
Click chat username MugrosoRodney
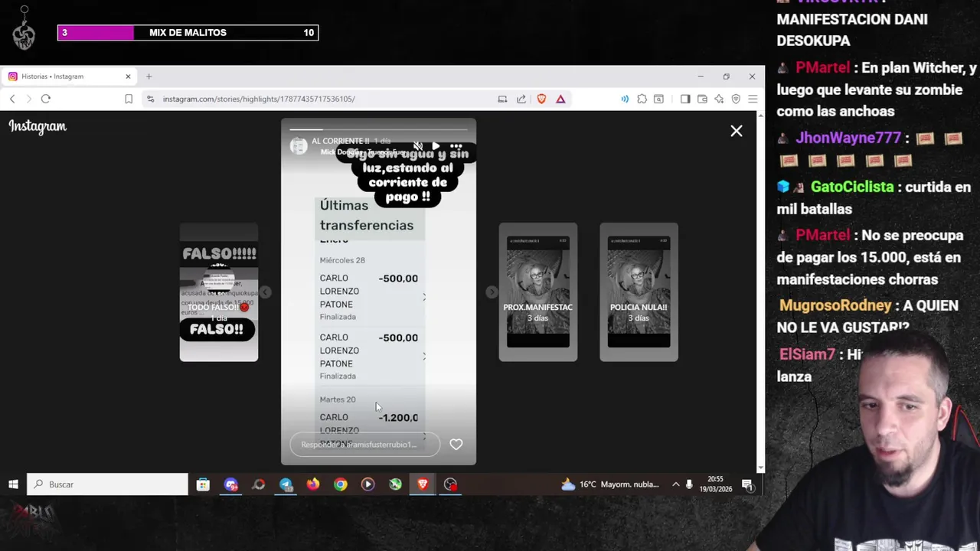[x=835, y=305]
